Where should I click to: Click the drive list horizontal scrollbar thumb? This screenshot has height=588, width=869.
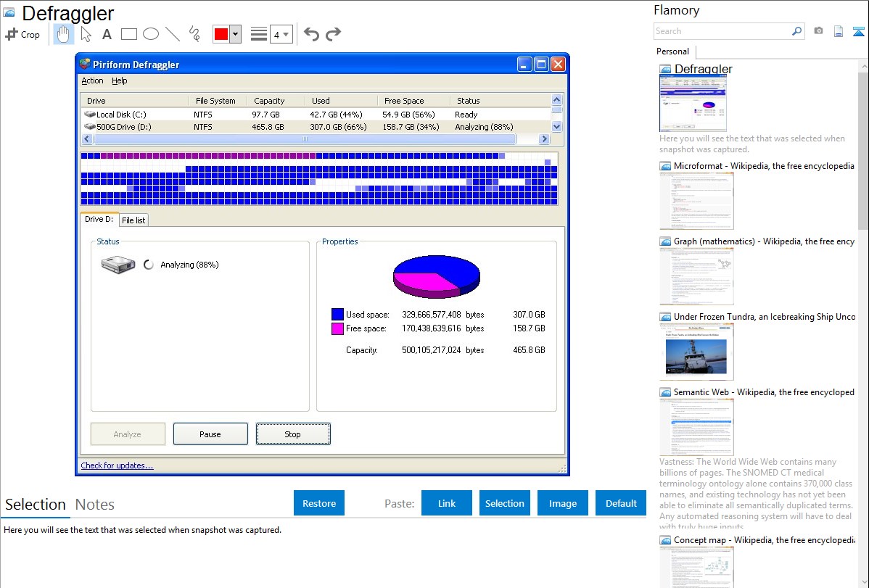click(304, 139)
